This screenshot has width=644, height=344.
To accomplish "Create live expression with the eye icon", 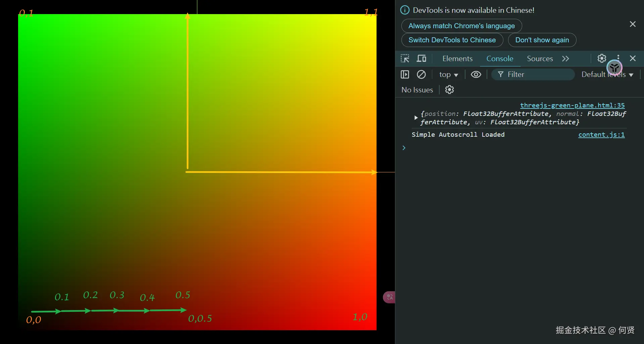I will (x=476, y=75).
